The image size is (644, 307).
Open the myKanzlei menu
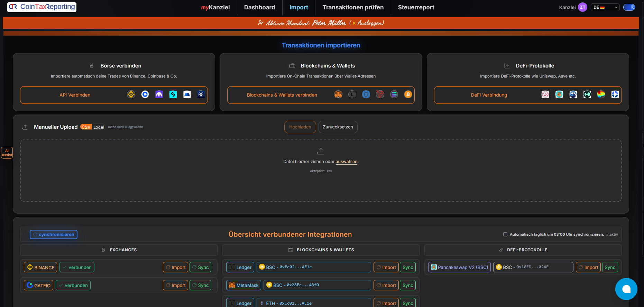pos(215,7)
